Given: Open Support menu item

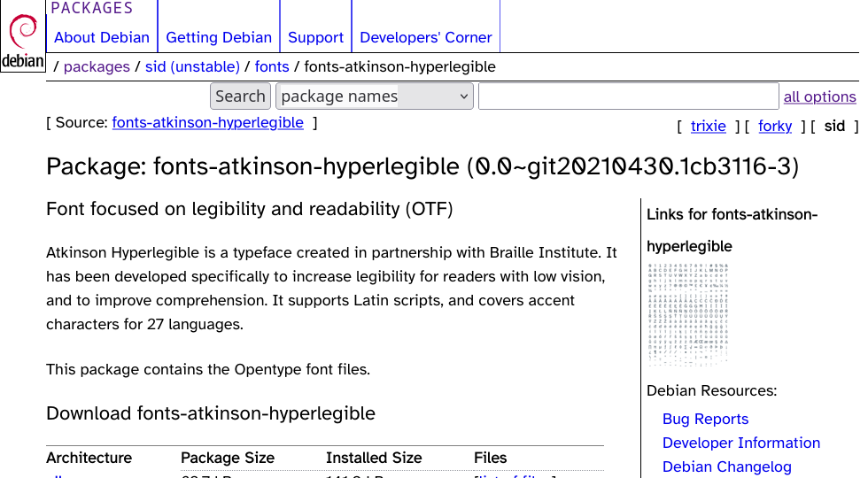Looking at the screenshot, I should [x=315, y=37].
